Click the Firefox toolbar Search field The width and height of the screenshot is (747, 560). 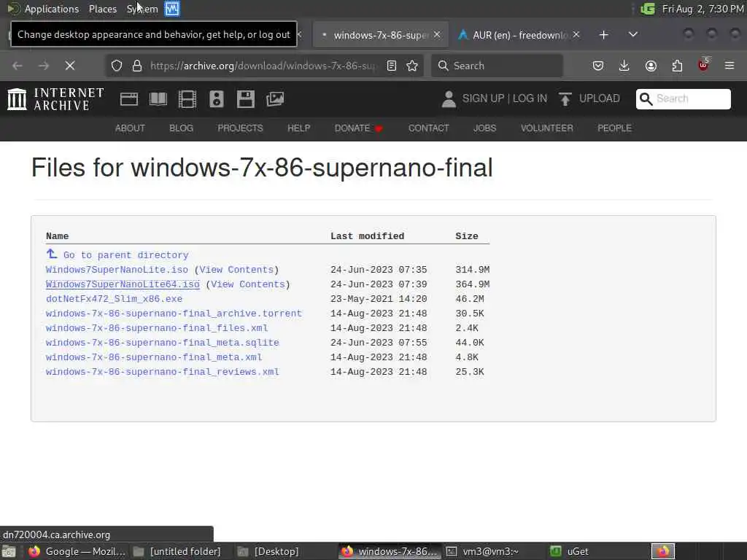[497, 66]
